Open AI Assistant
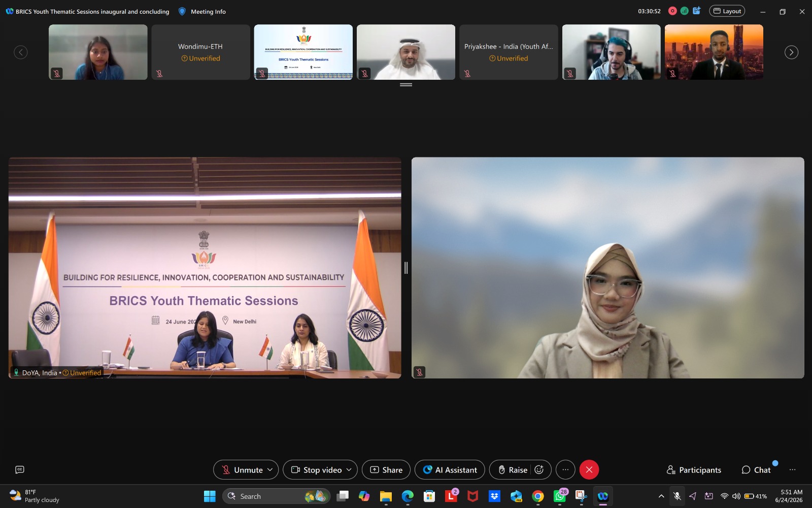 [450, 470]
